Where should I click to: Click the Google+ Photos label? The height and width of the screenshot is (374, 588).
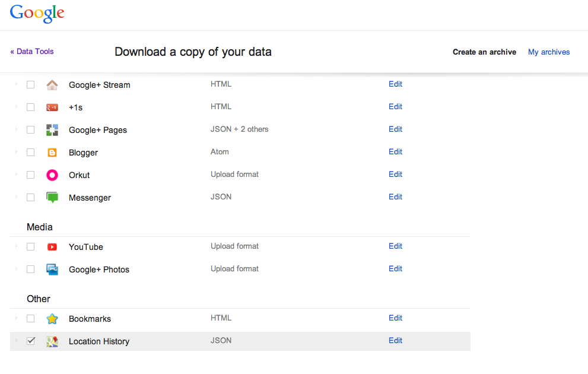(99, 270)
